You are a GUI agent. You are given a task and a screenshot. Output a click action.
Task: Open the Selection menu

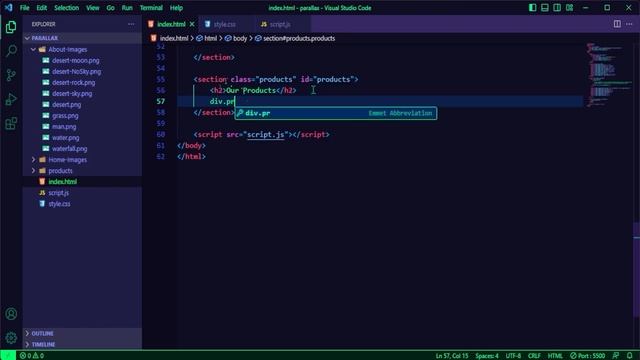tap(67, 8)
